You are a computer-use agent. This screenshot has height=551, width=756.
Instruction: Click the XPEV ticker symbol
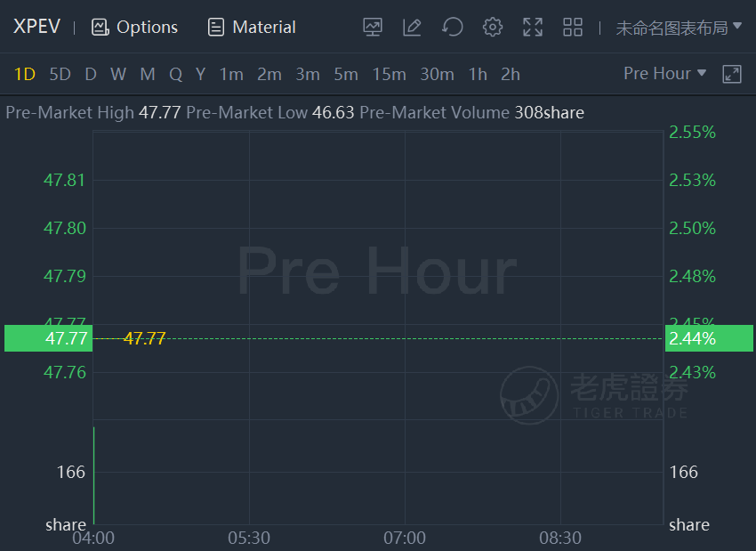[36, 27]
